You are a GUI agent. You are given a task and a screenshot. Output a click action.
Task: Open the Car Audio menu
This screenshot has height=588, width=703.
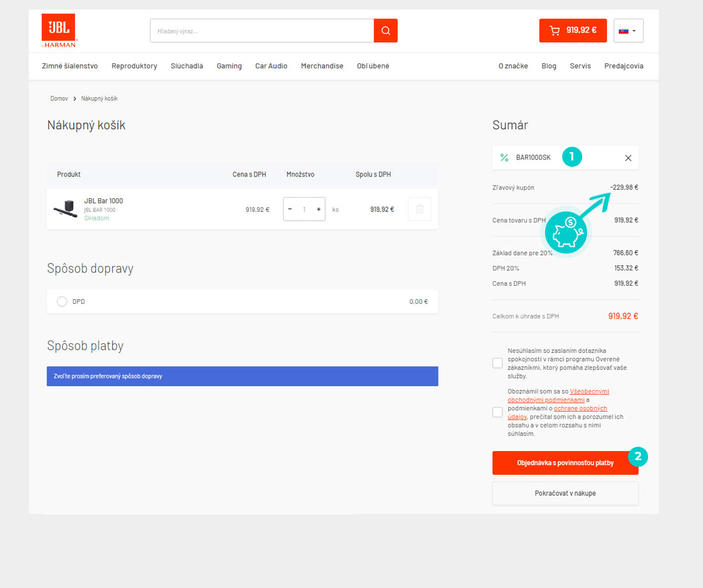click(x=271, y=66)
